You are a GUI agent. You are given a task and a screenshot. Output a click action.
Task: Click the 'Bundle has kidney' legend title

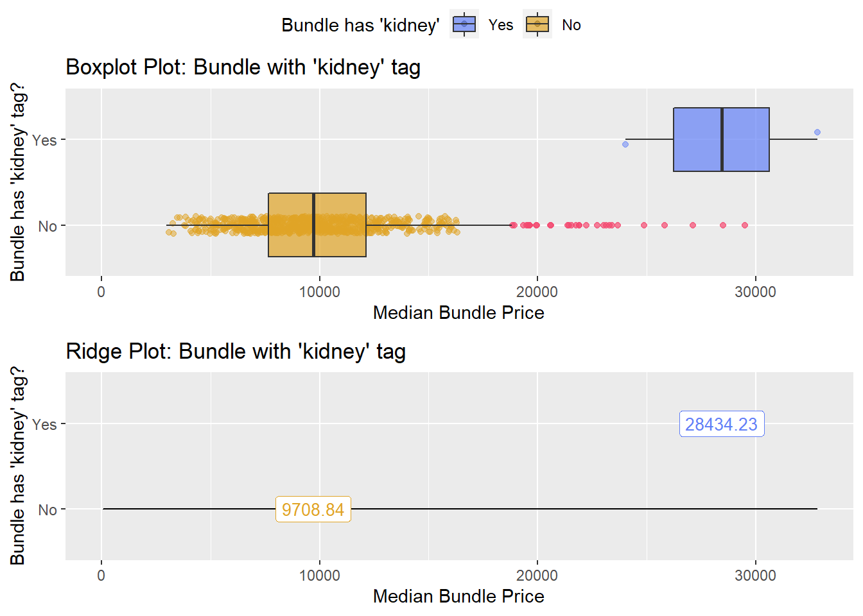click(x=360, y=25)
